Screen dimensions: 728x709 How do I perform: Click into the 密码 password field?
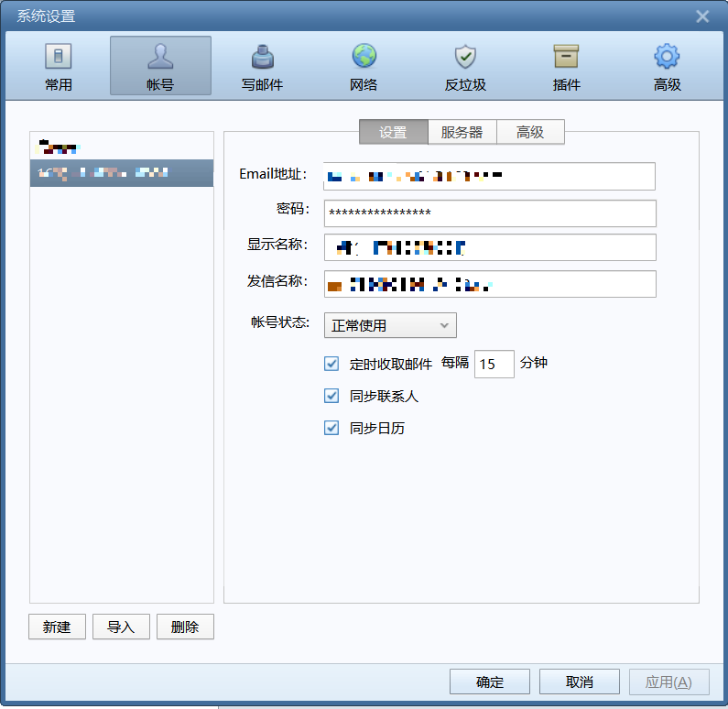[490, 213]
